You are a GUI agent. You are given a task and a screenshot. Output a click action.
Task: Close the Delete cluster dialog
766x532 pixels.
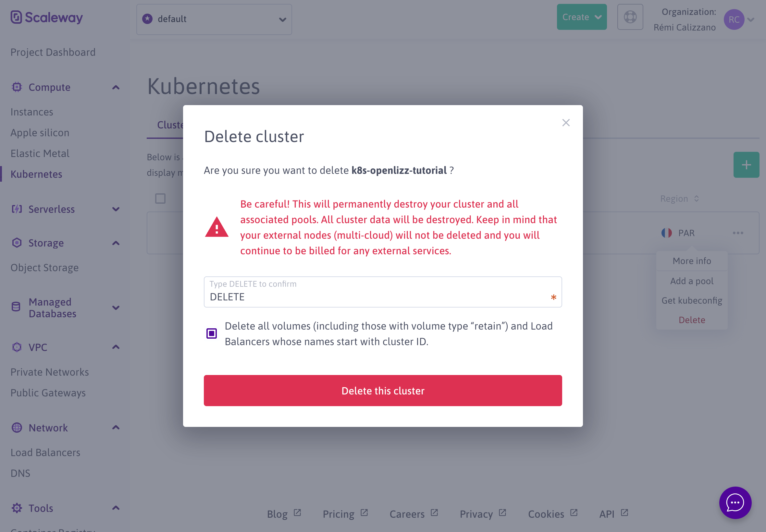pos(566,123)
